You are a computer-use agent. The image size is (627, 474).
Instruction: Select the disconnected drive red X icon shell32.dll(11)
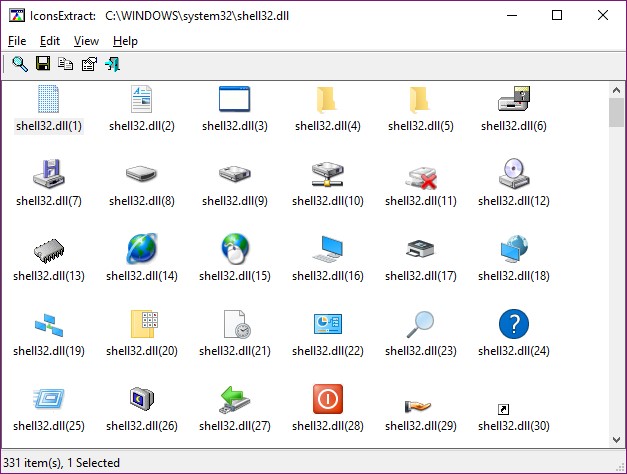421,178
